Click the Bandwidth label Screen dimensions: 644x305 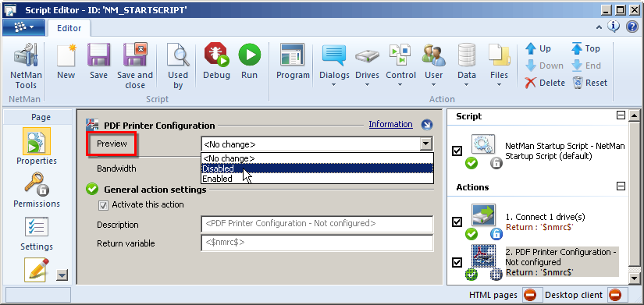pyautogui.click(x=116, y=168)
